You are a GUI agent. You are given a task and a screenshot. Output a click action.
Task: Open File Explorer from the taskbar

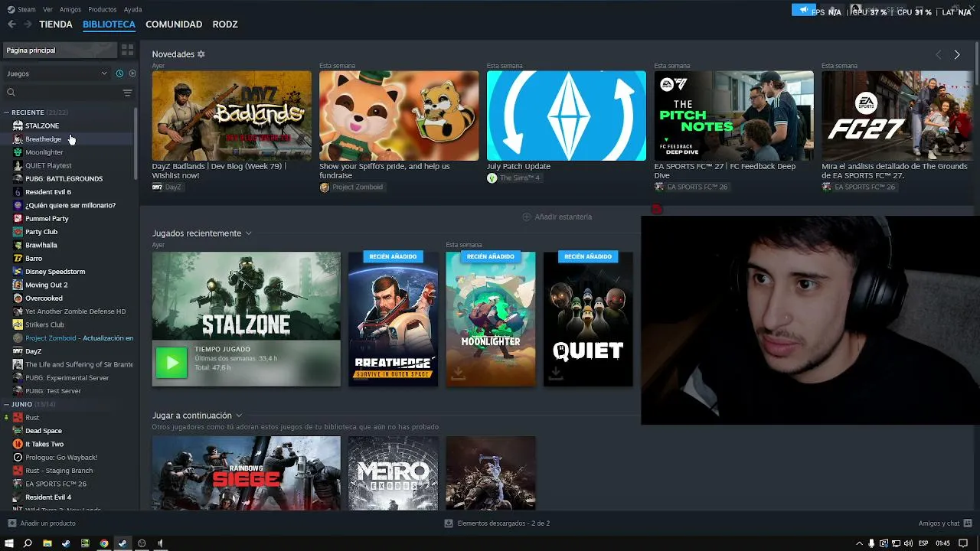point(47,543)
